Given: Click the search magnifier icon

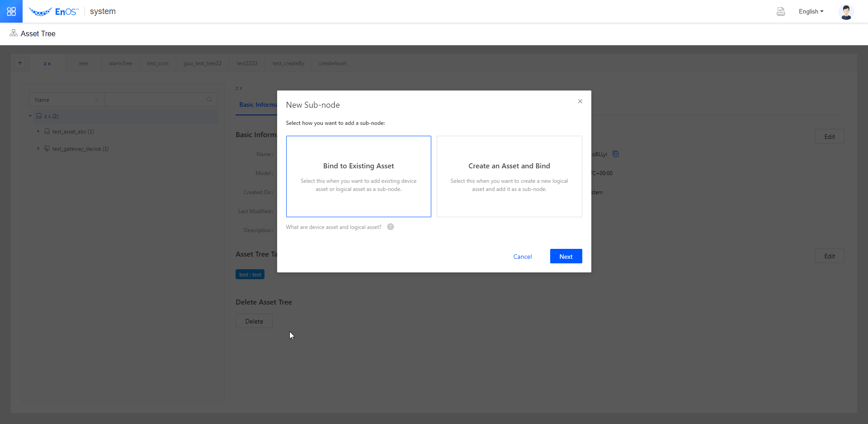Looking at the screenshot, I should coord(209,100).
